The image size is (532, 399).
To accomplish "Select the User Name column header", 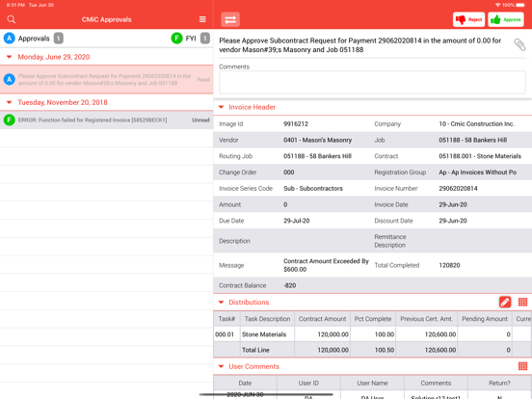I will tap(372, 383).
